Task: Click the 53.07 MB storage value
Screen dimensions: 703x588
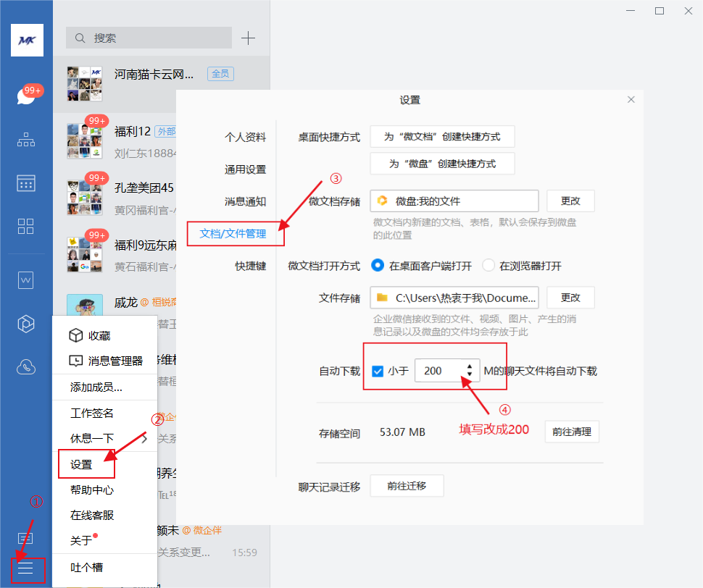Action: [x=402, y=432]
